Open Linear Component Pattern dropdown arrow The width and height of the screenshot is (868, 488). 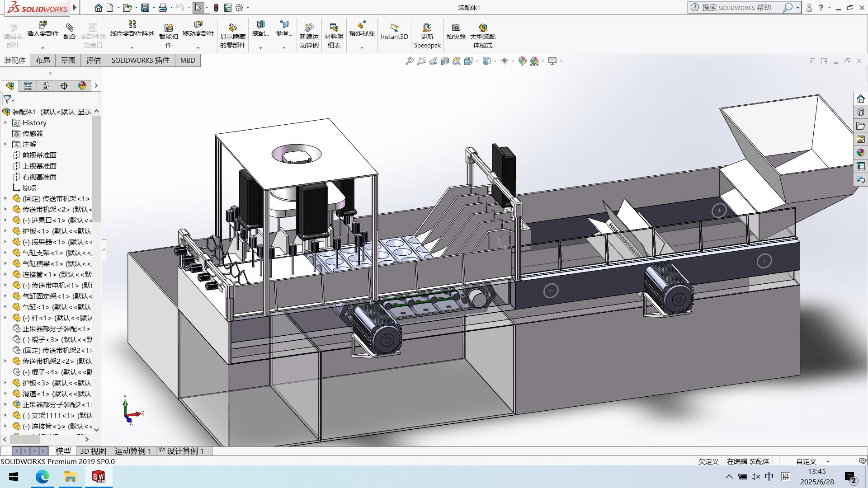(x=132, y=48)
